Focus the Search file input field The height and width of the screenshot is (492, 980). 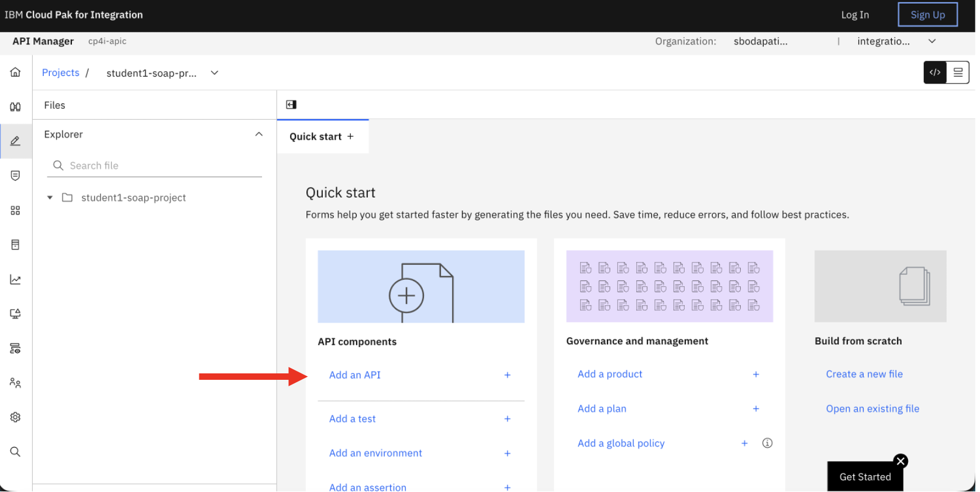point(154,166)
